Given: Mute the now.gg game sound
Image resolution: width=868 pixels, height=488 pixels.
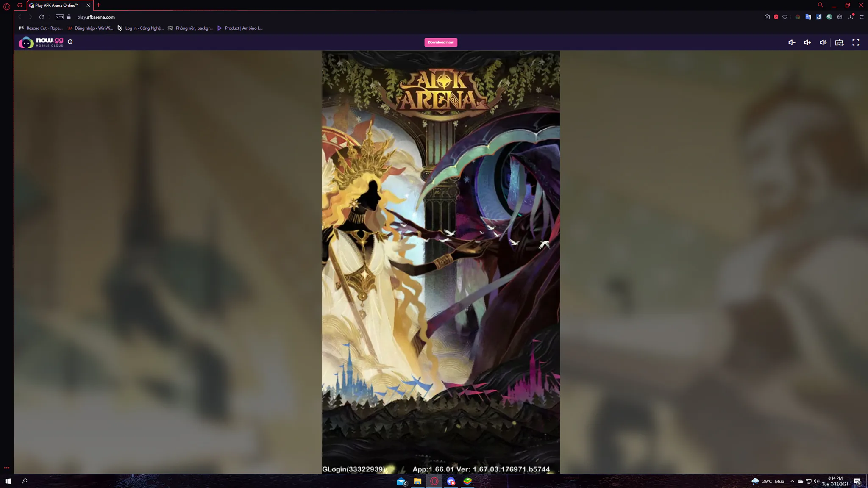Looking at the screenshot, I should 823,42.
